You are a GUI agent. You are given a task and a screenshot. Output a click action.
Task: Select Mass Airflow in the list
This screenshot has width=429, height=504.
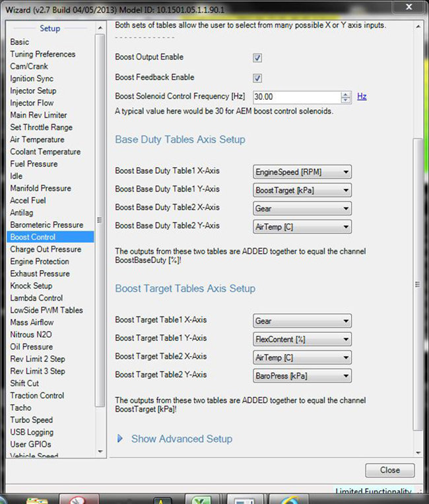pyautogui.click(x=32, y=323)
